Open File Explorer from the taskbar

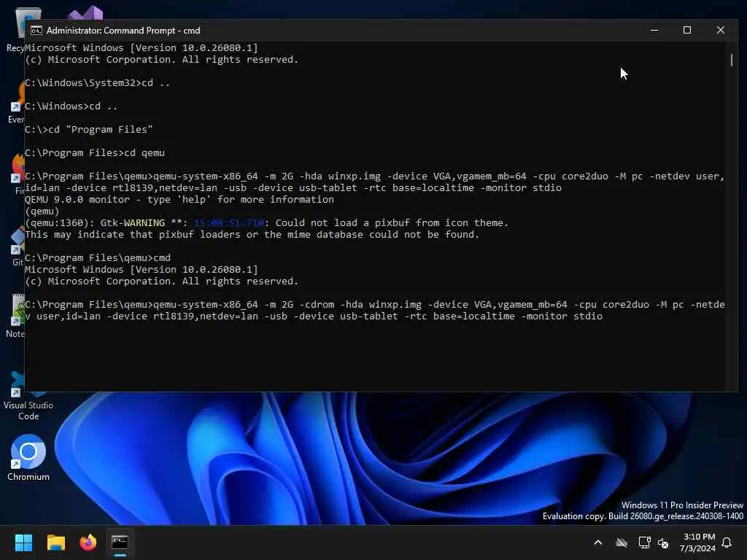(x=55, y=542)
